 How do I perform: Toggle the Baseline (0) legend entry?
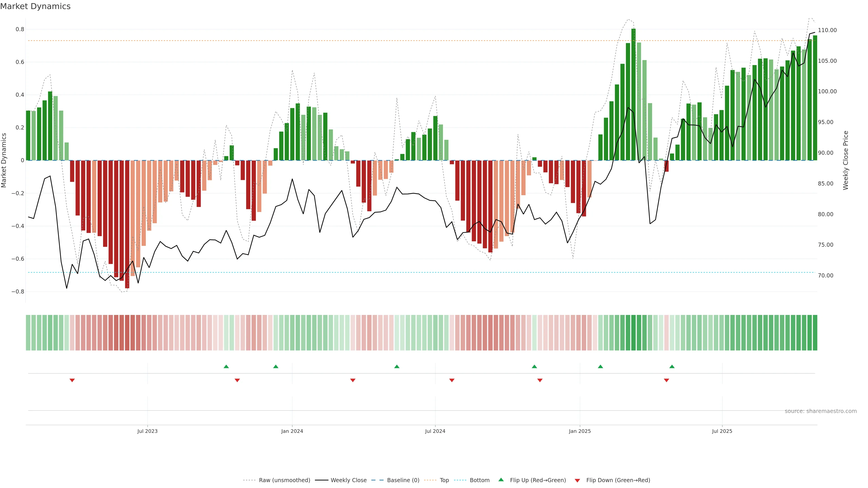(403, 480)
